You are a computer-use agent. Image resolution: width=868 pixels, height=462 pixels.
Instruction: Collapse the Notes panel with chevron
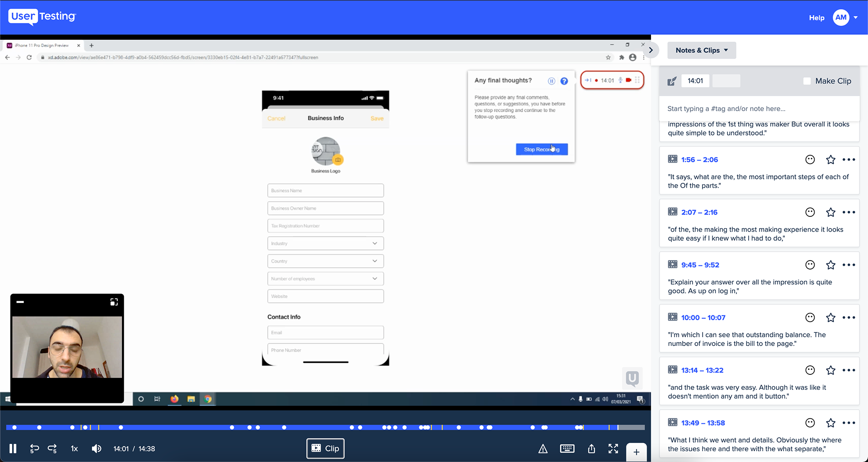[x=651, y=50]
